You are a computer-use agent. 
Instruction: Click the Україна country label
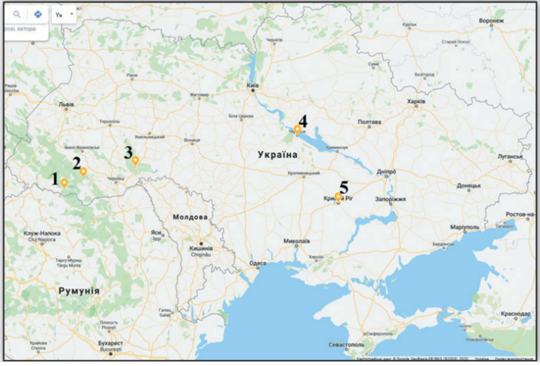click(x=277, y=155)
